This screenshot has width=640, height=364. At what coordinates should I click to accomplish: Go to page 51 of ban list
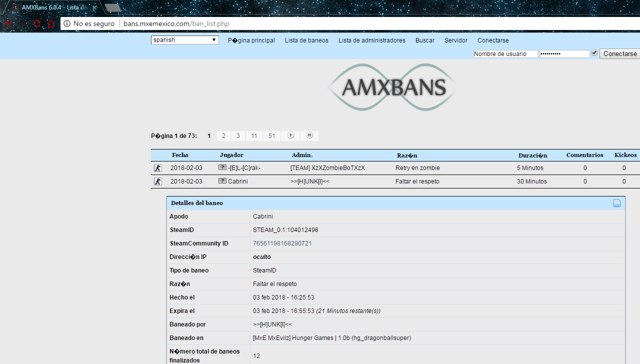271,136
